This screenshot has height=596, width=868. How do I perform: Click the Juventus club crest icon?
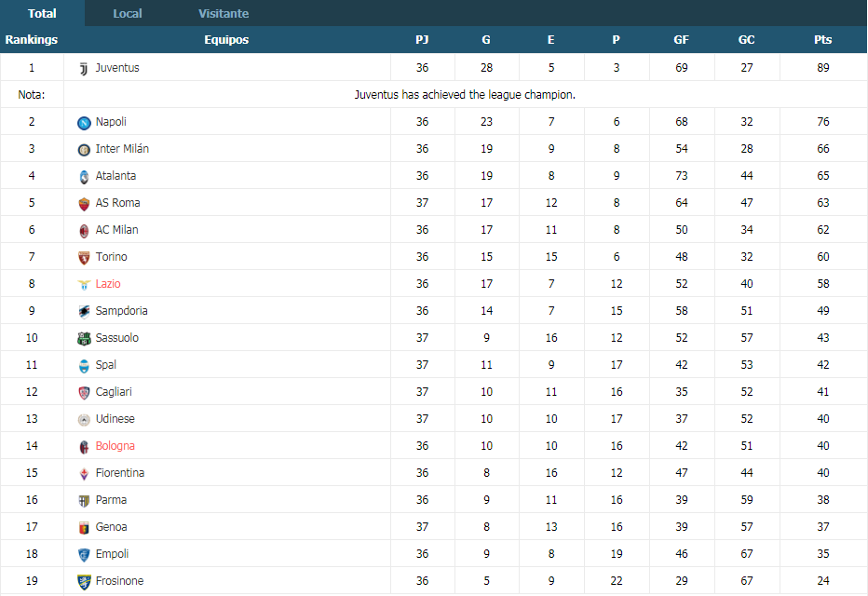[84, 69]
